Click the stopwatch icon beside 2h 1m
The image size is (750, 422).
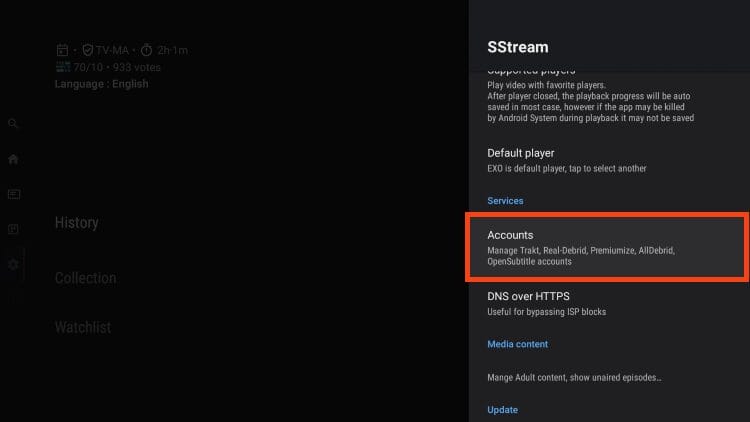[146, 50]
